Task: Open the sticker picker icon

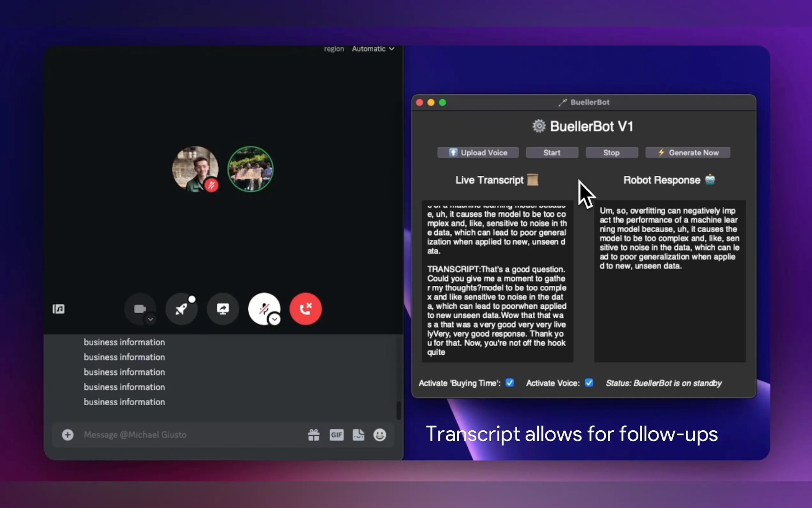Action: (x=358, y=435)
